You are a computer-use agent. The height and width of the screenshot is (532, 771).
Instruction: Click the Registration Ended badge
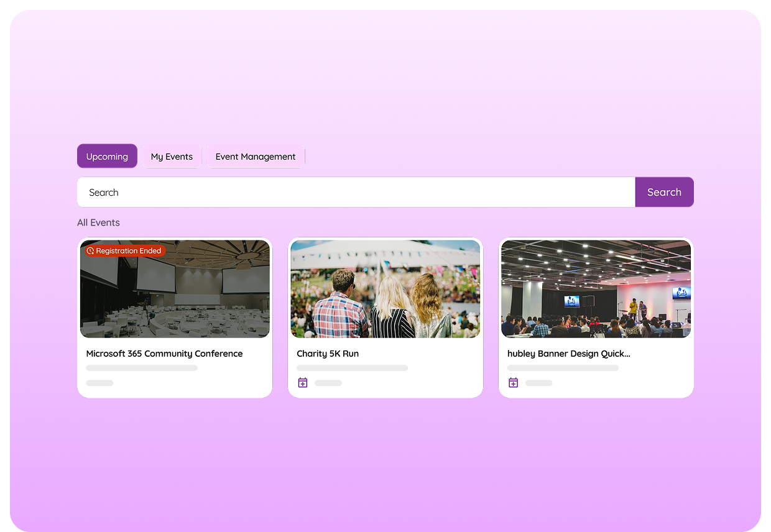tap(125, 250)
